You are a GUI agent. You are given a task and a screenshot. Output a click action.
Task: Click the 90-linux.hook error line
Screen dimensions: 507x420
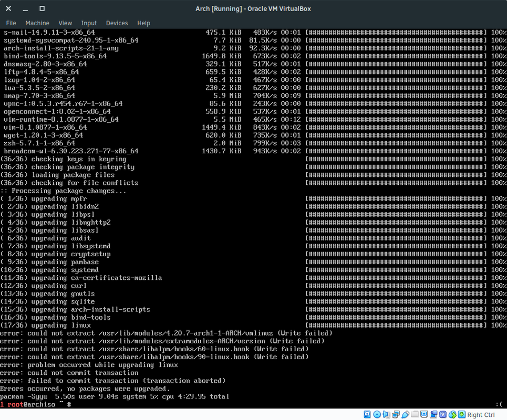click(154, 356)
